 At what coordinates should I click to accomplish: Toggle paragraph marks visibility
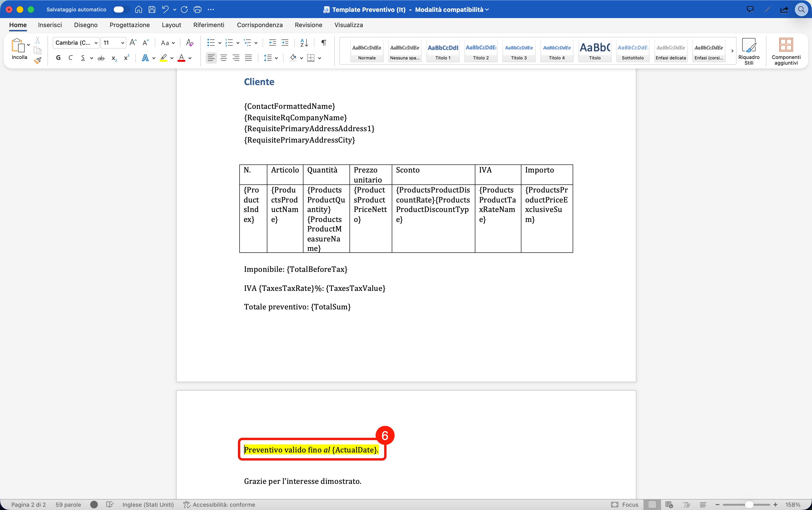click(x=323, y=43)
